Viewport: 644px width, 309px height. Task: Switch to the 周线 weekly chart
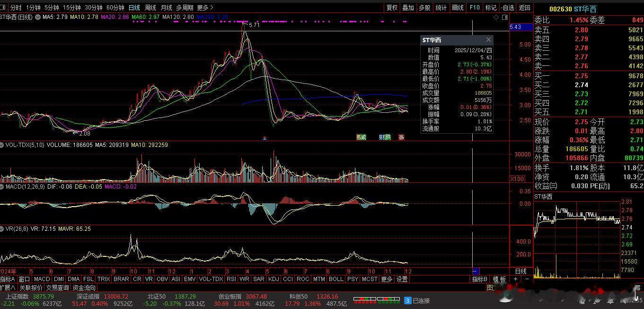pyautogui.click(x=150, y=8)
